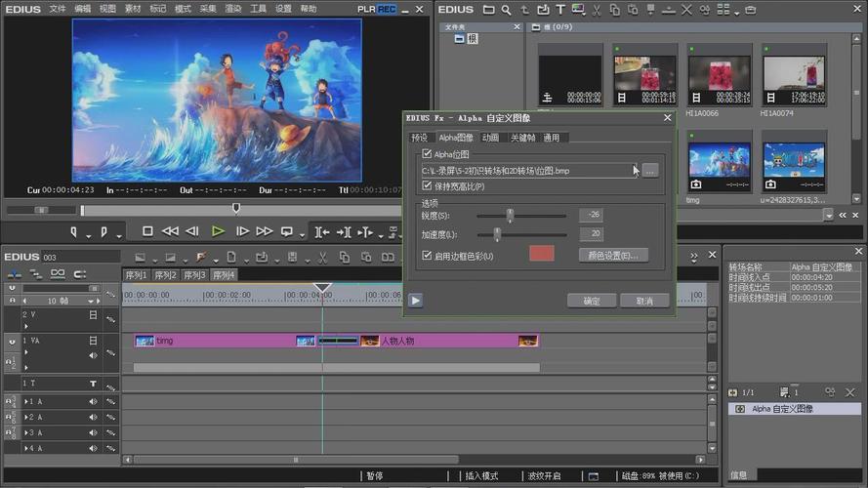
Task: Open the 文件 menu
Action: click(x=58, y=9)
